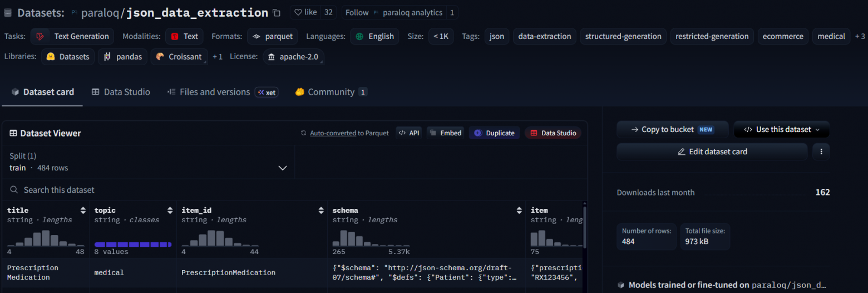Viewport: 868px width, 293px height.
Task: Sort by the title column
Action: tap(83, 211)
